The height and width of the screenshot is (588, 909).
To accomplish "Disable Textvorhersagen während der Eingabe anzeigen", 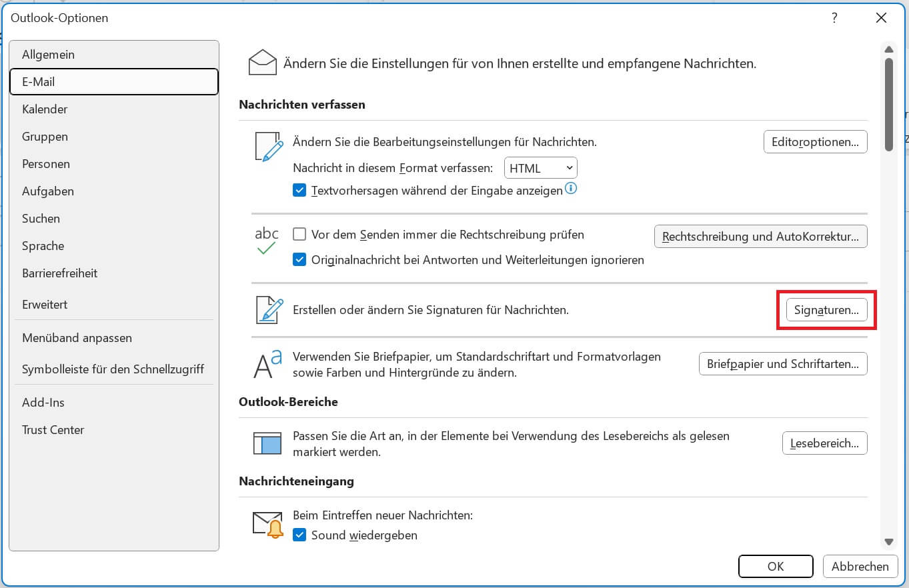I will (299, 191).
